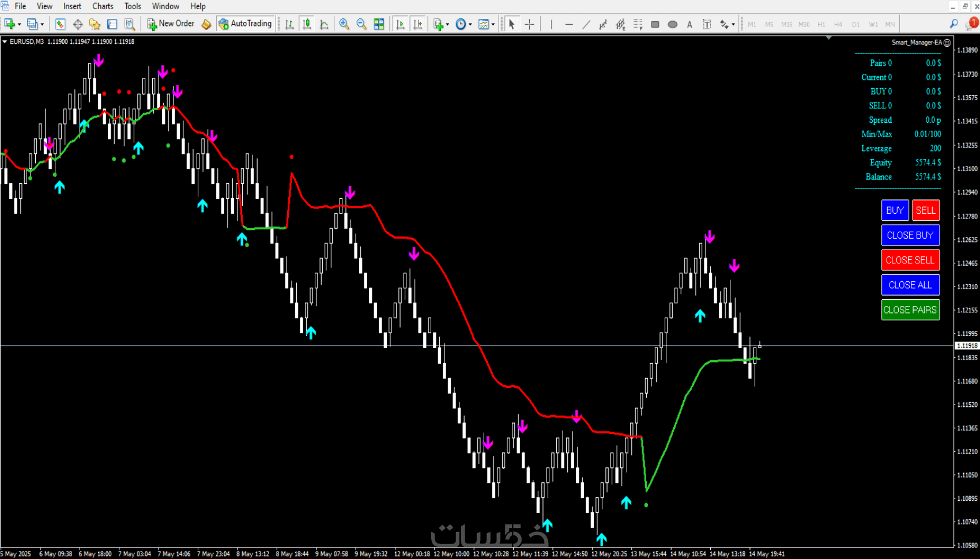Switch to M15 timeframe

(786, 24)
